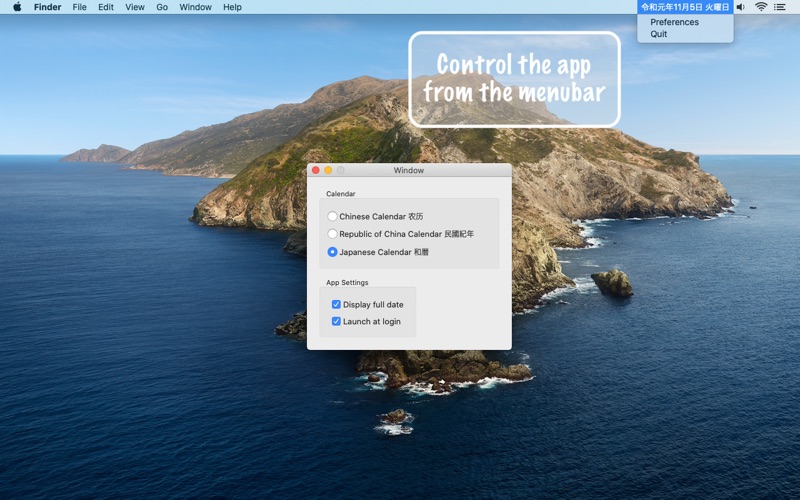This screenshot has width=800, height=500.
Task: Minimize the preferences window with the yellow button
Action: (328, 170)
